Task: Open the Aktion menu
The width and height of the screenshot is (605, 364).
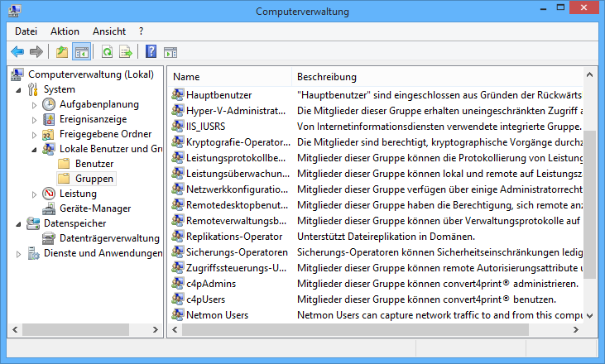Action: [65, 31]
